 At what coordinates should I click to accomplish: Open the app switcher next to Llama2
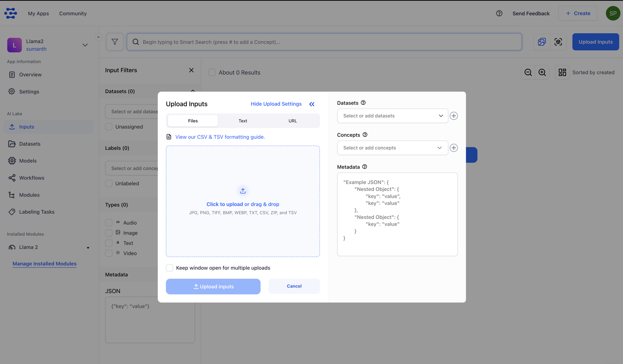coord(85,45)
